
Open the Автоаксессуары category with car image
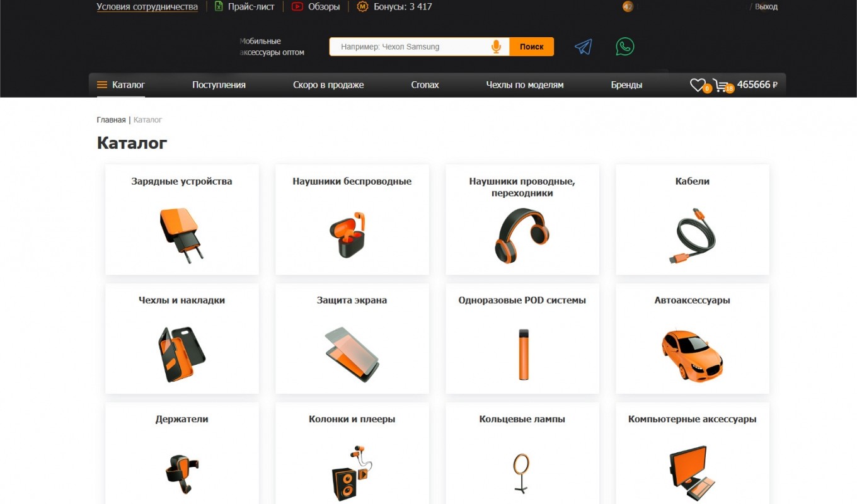click(x=692, y=338)
